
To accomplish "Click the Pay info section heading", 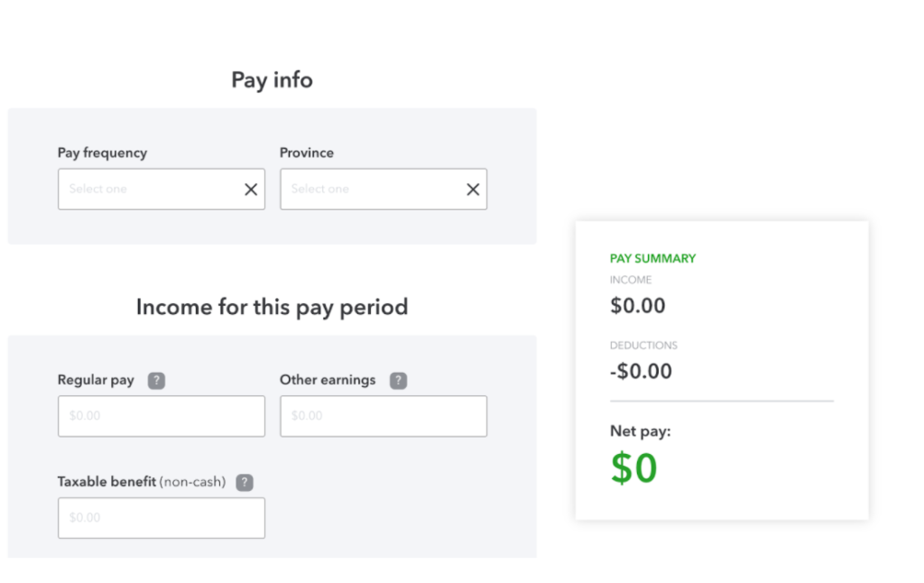I will tap(272, 80).
